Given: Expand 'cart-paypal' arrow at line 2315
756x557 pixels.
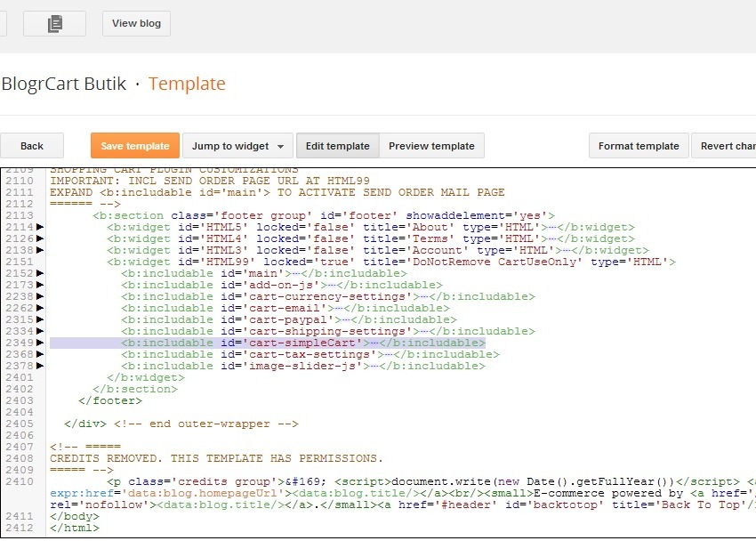Looking at the screenshot, I should [x=40, y=319].
